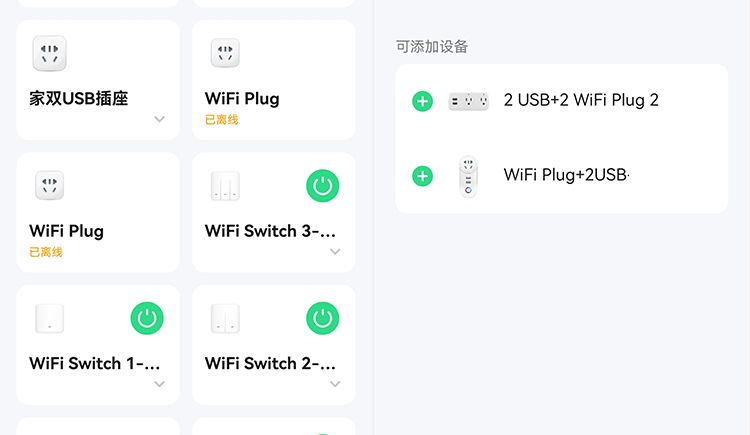750x435 pixels.
Task: Toggle power for WiFi Switch 3
Action: tap(322, 186)
